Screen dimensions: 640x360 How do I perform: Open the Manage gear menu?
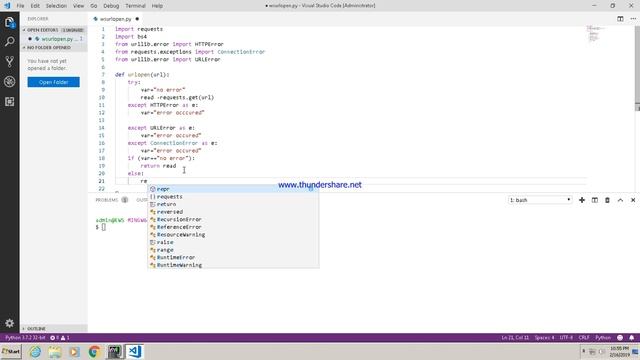click(x=9, y=323)
